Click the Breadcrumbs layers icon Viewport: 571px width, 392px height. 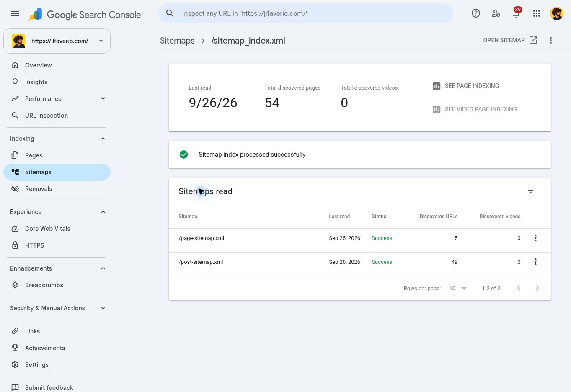(x=15, y=285)
